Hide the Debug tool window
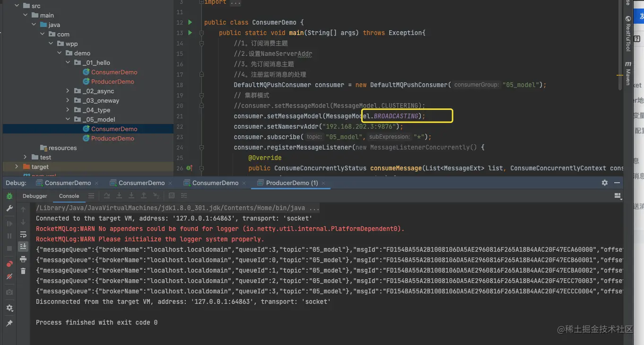644x345 pixels. (617, 183)
